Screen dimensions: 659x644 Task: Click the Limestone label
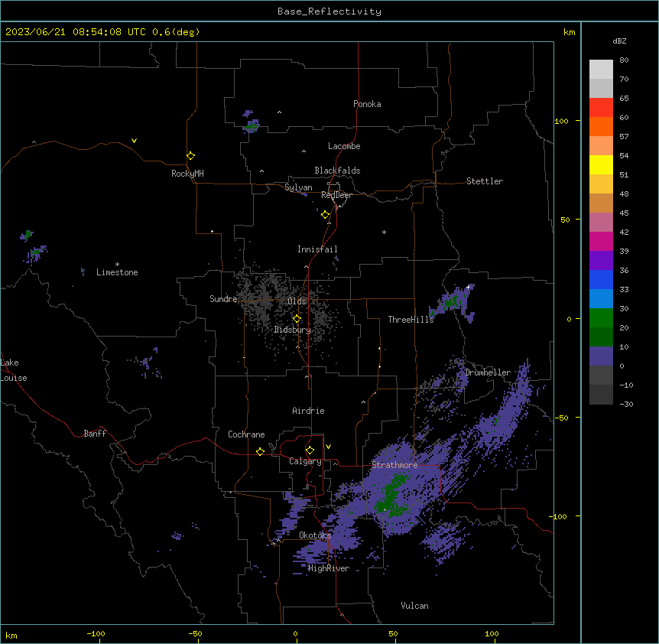[117, 272]
